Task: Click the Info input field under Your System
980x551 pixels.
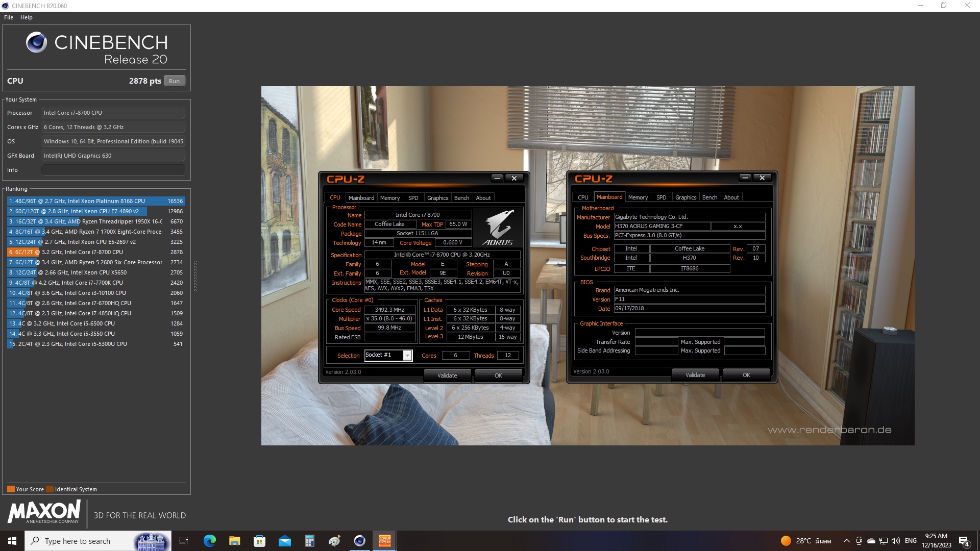Action: (x=113, y=170)
